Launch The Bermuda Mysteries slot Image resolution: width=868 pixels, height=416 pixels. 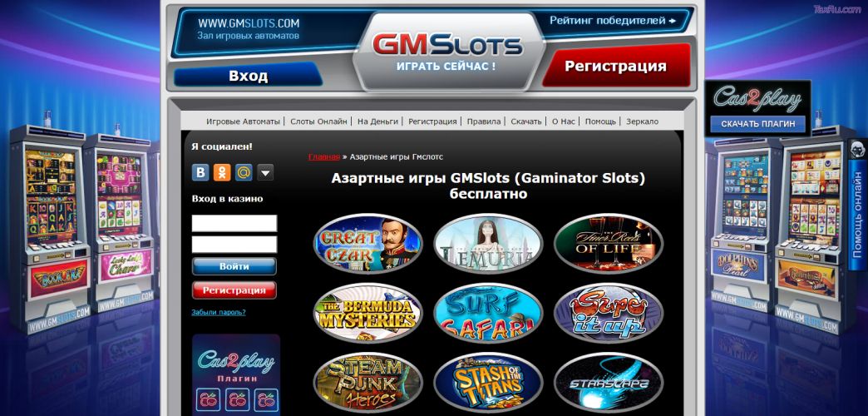point(368,313)
